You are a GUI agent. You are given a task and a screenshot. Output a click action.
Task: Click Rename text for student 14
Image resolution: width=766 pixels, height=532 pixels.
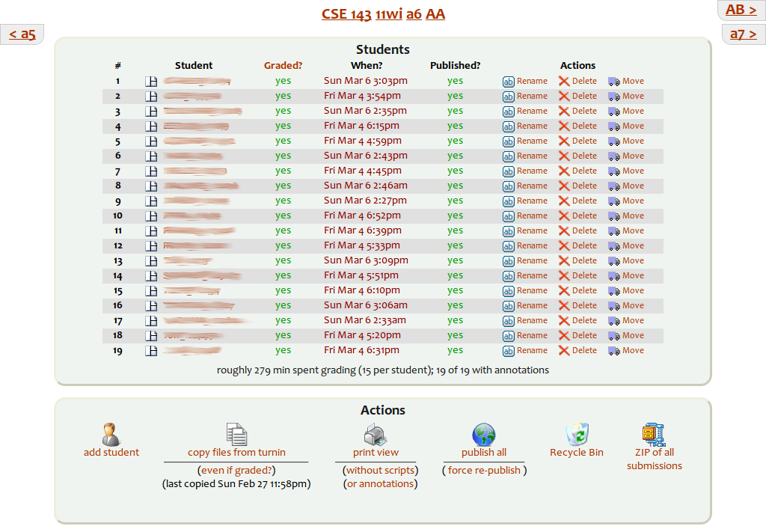pyautogui.click(x=532, y=275)
